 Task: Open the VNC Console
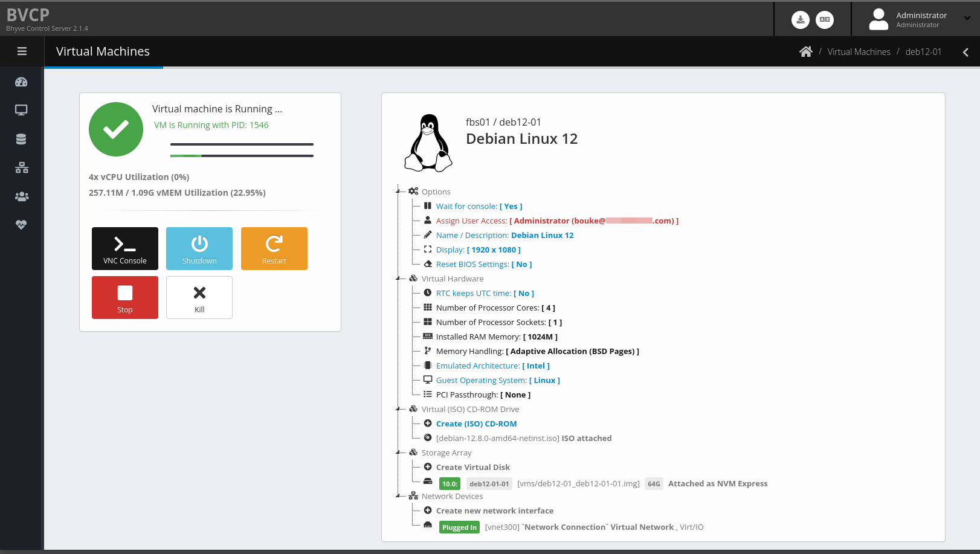point(125,248)
